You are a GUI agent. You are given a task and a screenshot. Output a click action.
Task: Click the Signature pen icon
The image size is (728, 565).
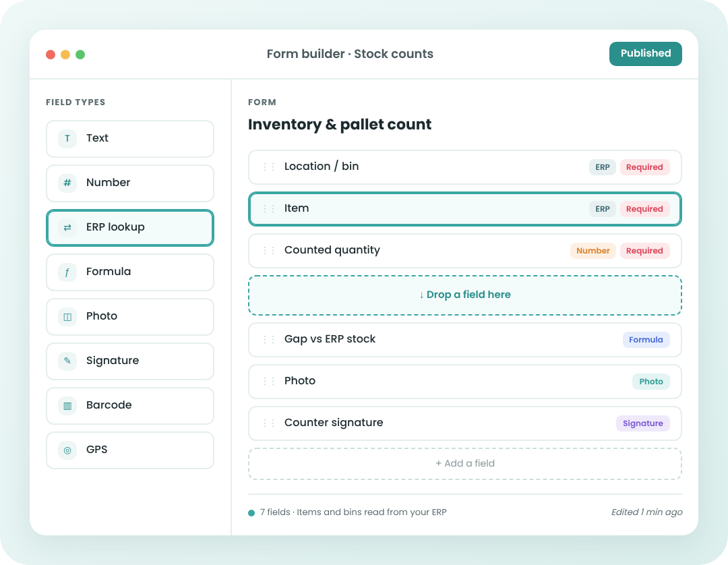click(x=67, y=361)
